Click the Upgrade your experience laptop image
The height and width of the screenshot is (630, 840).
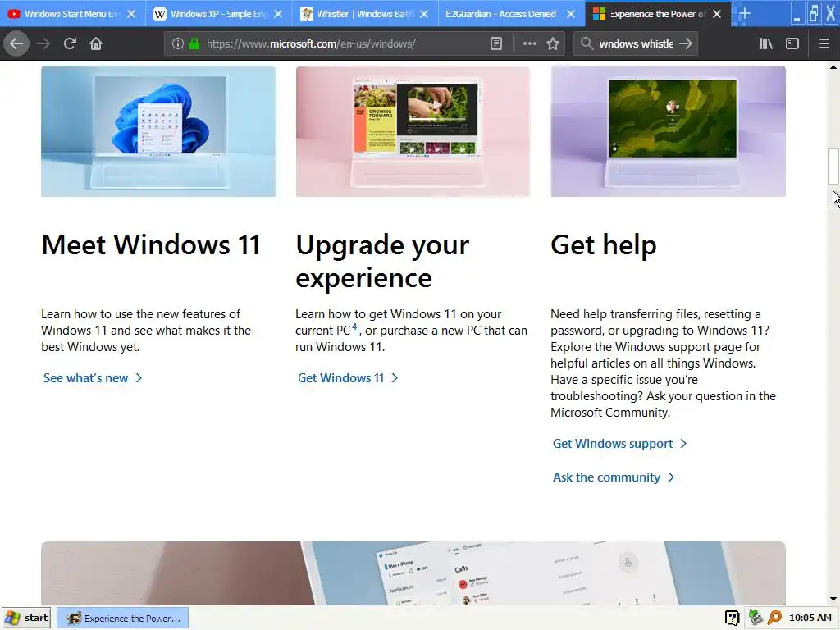point(413,131)
